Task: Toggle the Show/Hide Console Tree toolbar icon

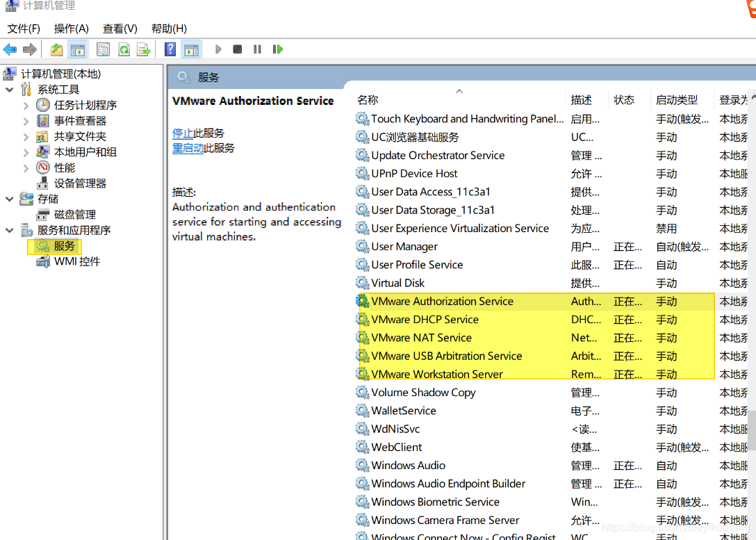Action: coord(78,49)
